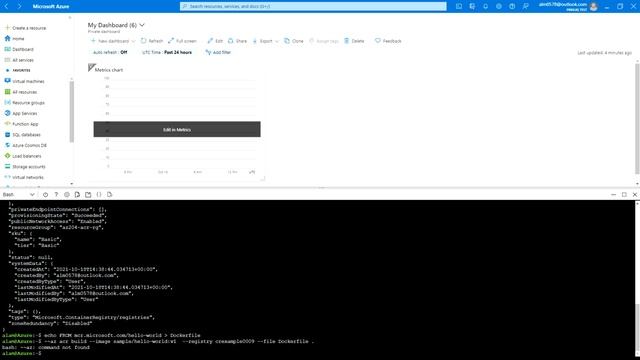
Task: Click the dashboard vertical scrollbar
Action: tap(637, 118)
